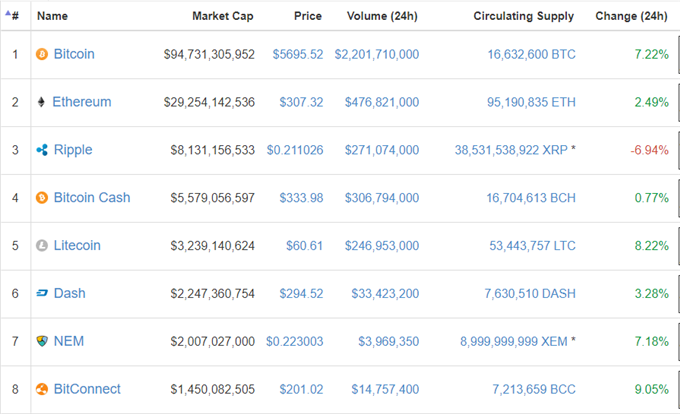The image size is (680, 414).
Task: Click the BitConnect logo icon
Action: pyautogui.click(x=42, y=389)
